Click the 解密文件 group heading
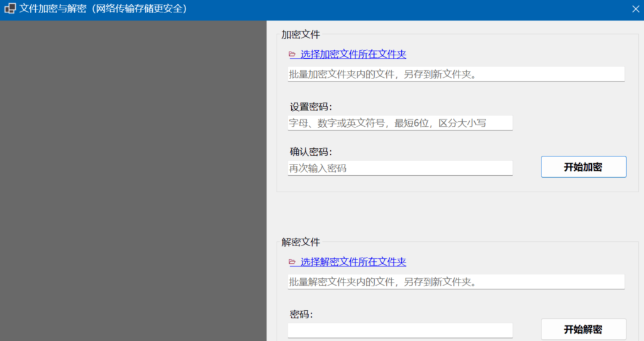Screen dimensions: 644x341 (301, 242)
